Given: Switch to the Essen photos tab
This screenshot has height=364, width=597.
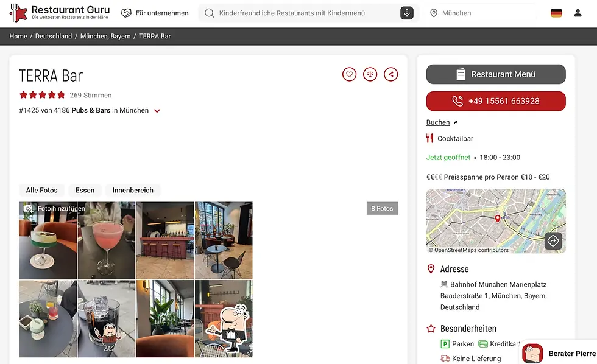Looking at the screenshot, I should tap(85, 190).
